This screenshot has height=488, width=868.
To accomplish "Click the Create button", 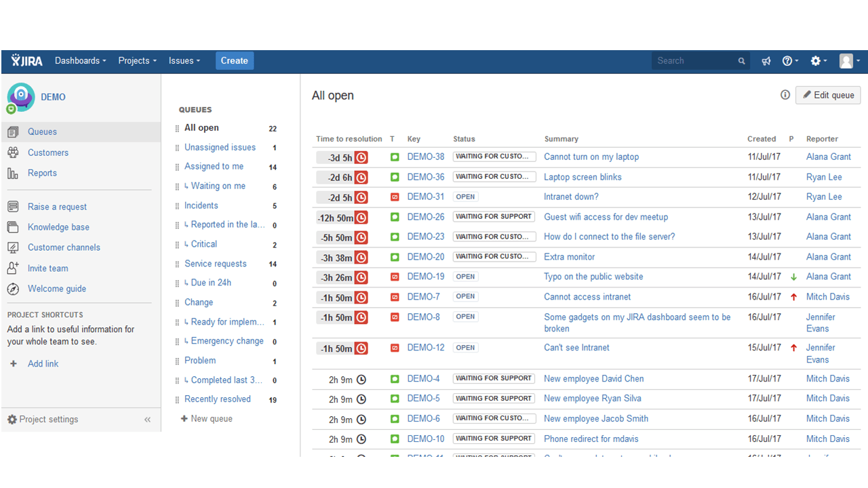I will [235, 61].
